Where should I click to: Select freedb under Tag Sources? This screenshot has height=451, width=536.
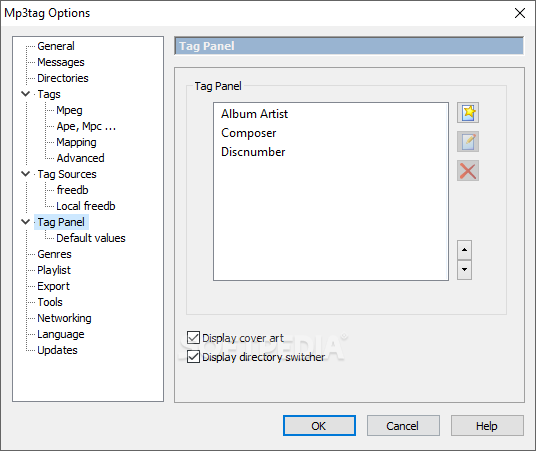click(x=72, y=190)
